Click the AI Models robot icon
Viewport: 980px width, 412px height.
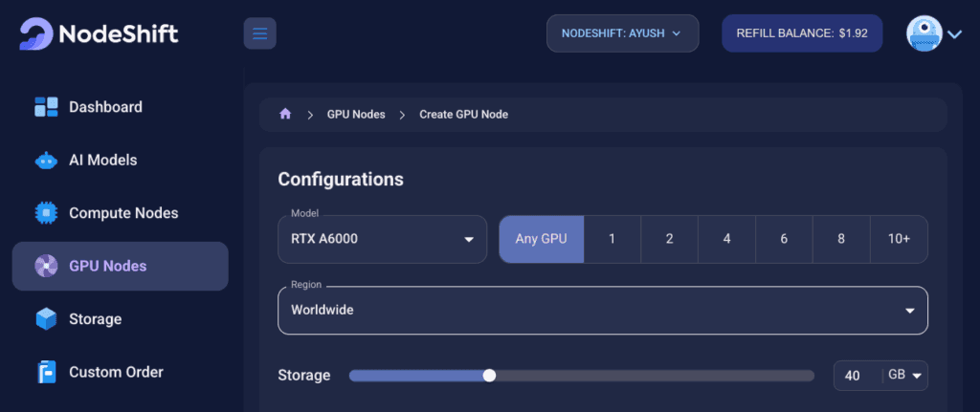click(46, 161)
